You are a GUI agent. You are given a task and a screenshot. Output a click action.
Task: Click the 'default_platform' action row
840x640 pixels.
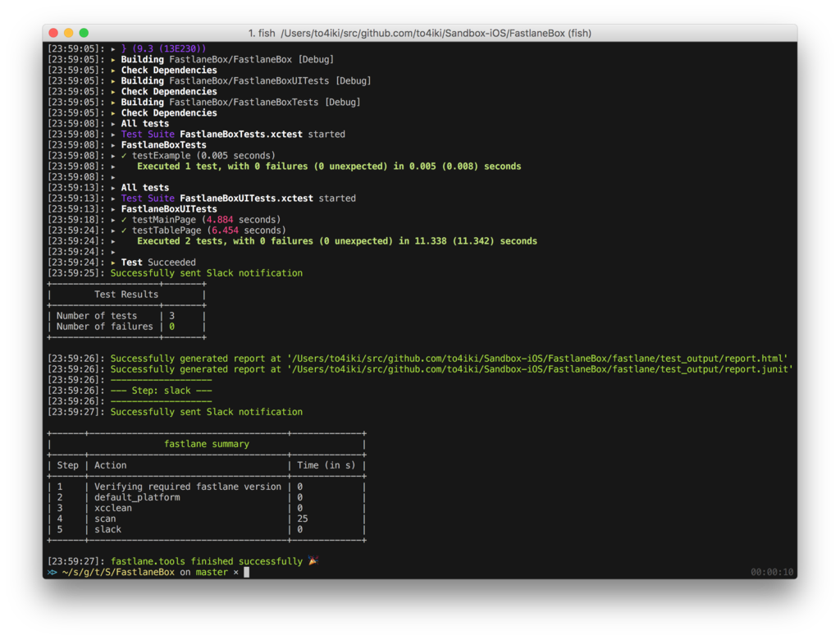[137, 497]
